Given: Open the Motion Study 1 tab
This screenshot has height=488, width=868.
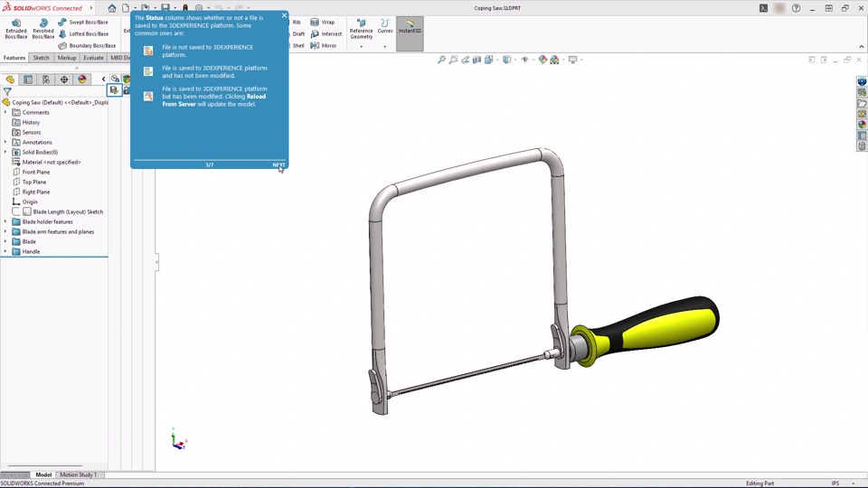Looking at the screenshot, I should pyautogui.click(x=78, y=474).
